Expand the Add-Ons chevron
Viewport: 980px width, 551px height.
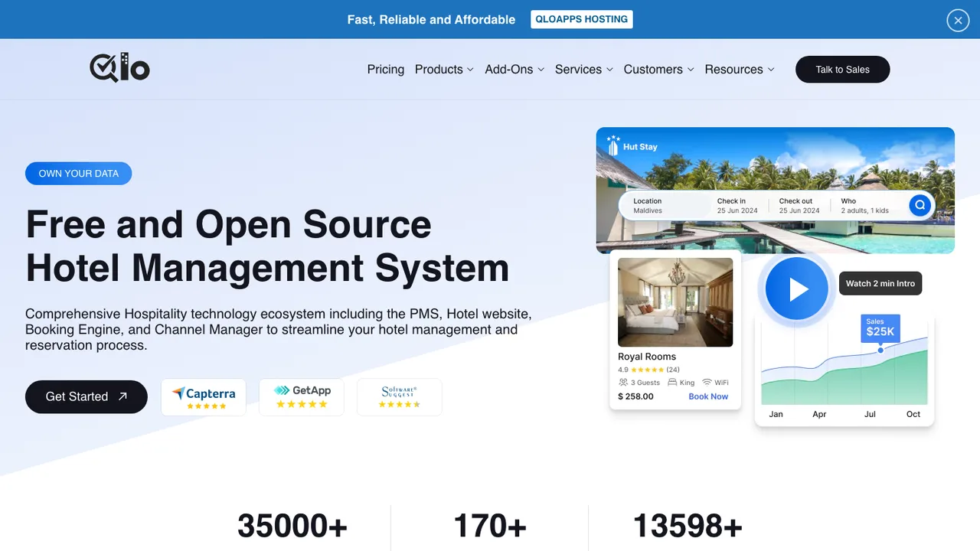[541, 70]
